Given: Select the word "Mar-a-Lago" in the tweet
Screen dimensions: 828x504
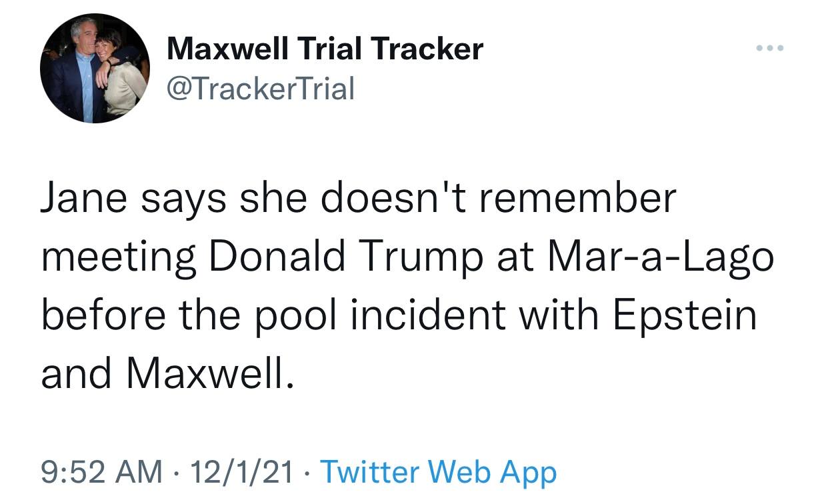Looking at the screenshot, I should coord(660,258).
